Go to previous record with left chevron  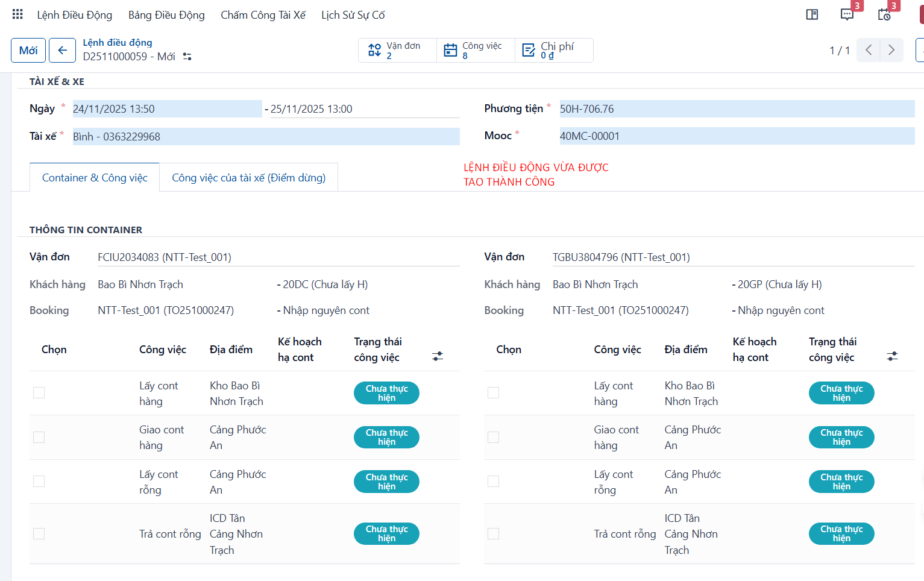(869, 50)
